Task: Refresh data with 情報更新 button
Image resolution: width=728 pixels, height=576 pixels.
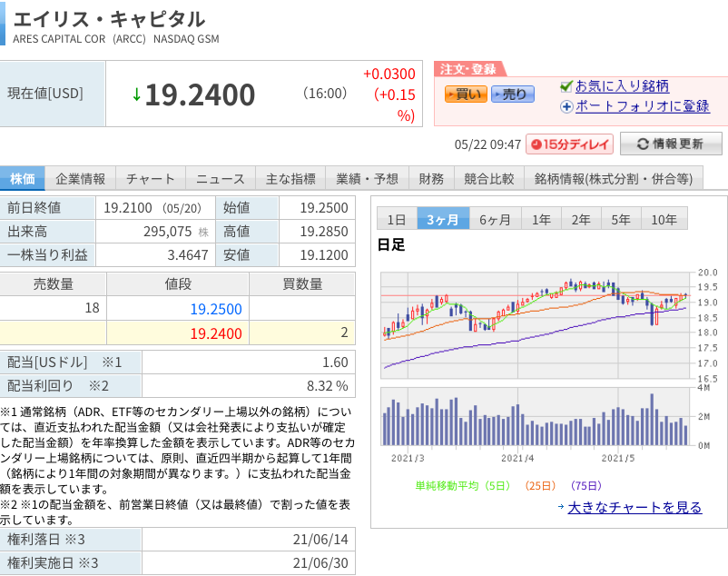Action: (x=671, y=144)
